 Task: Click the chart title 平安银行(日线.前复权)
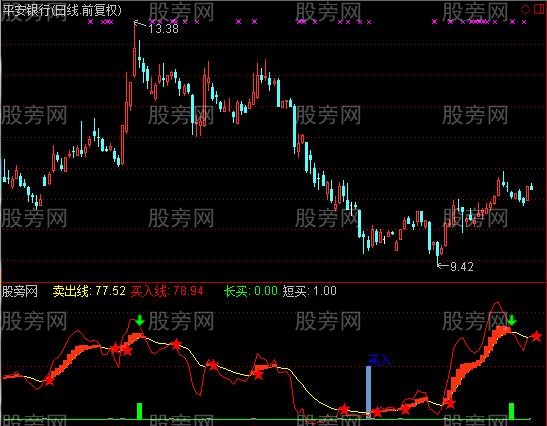coord(62,10)
